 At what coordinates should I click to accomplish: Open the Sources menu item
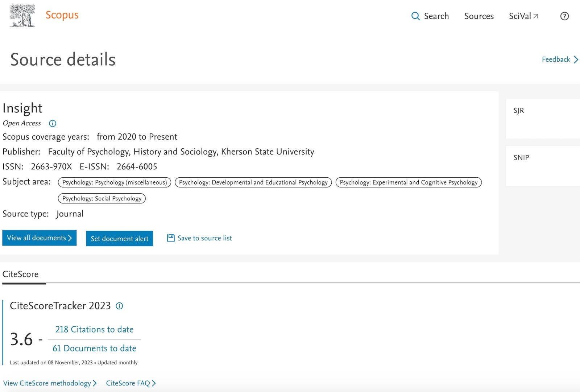pyautogui.click(x=479, y=16)
